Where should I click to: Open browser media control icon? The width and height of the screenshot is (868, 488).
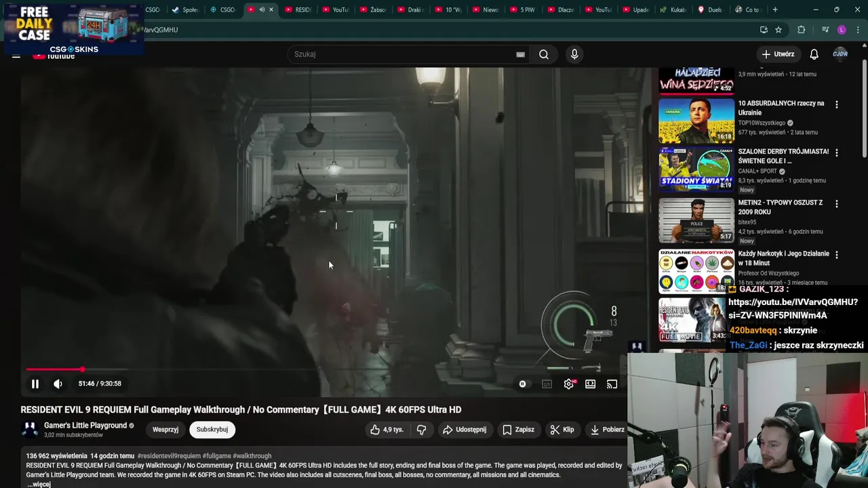click(x=825, y=30)
